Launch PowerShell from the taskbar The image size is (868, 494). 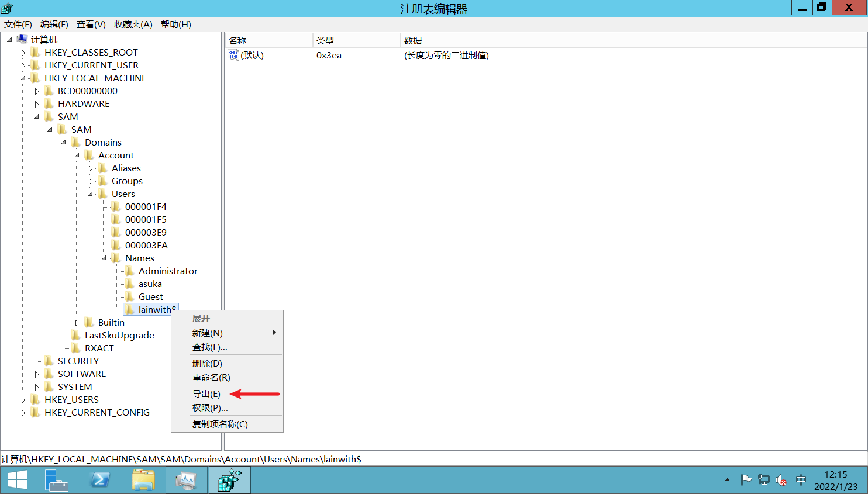coord(100,480)
